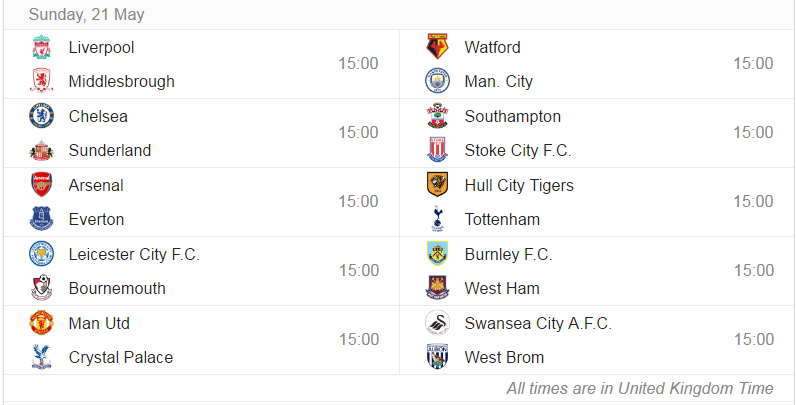Viewport: 796px width, 405px height.
Task: Open the Stoke City F.C. team link
Action: coord(518,150)
